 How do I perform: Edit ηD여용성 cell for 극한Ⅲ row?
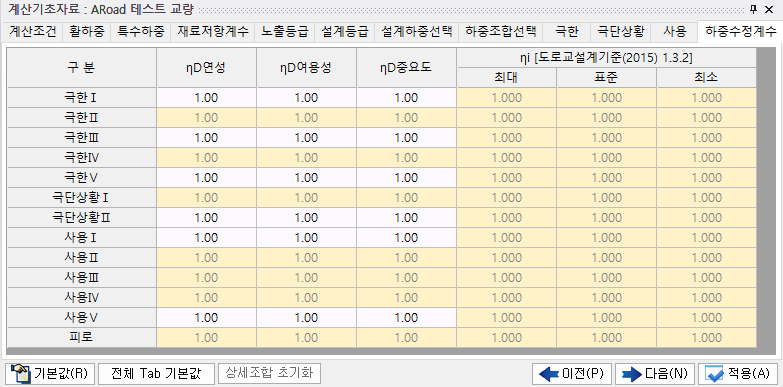point(306,138)
